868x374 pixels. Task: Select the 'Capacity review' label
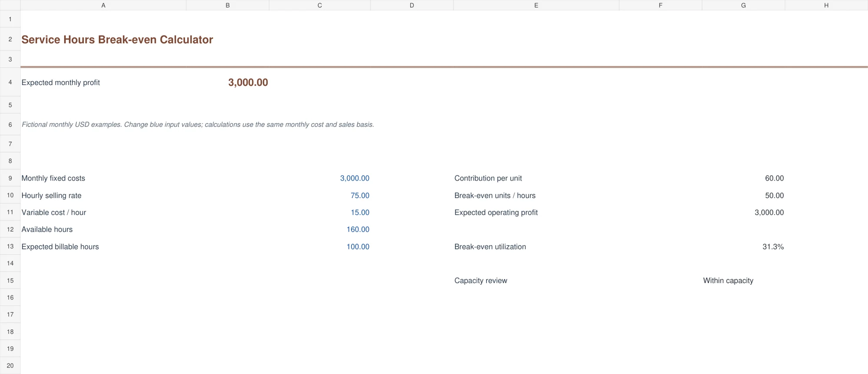[x=481, y=281]
